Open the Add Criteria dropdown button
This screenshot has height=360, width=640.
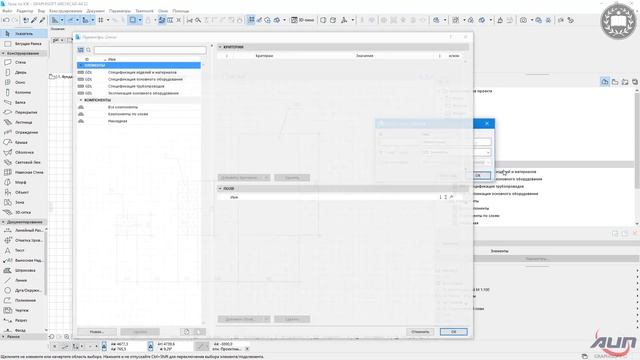pyautogui.click(x=244, y=178)
